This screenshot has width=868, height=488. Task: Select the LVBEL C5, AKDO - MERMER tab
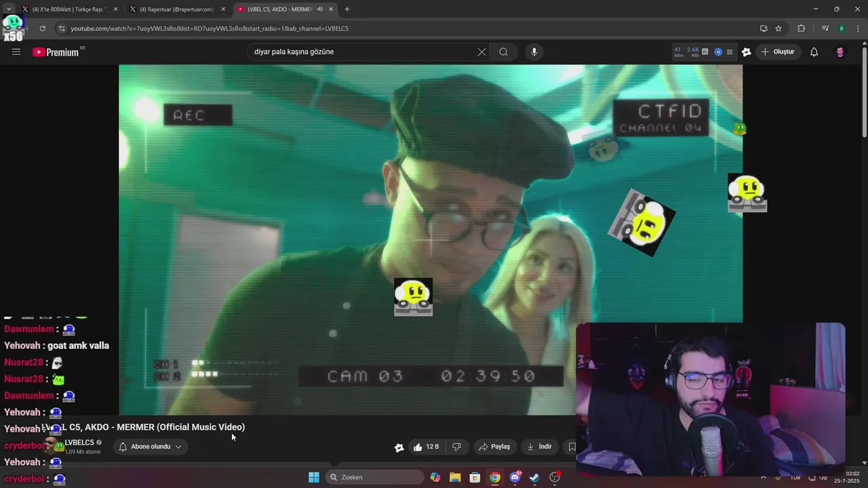click(x=279, y=9)
